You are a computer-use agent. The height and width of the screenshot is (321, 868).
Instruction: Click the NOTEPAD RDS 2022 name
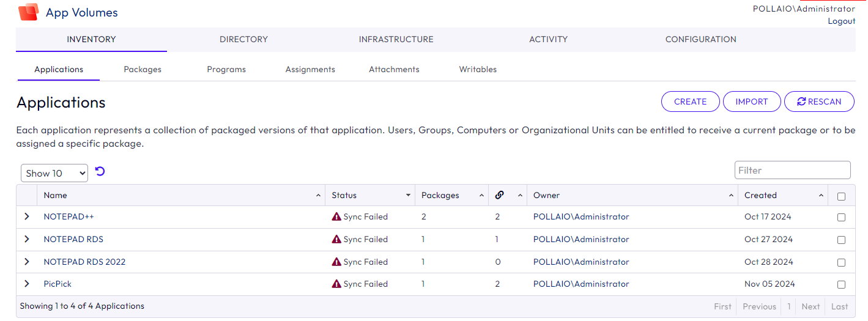coord(84,262)
